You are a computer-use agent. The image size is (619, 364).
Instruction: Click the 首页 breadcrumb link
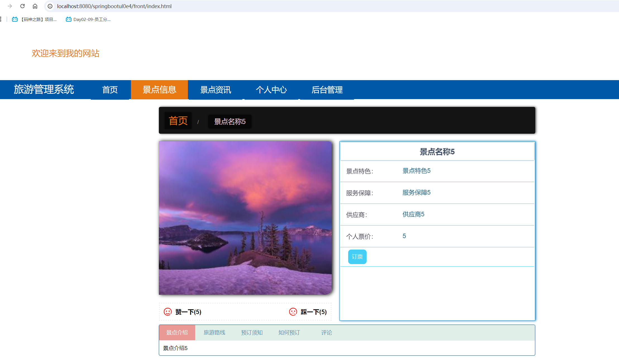[178, 121]
